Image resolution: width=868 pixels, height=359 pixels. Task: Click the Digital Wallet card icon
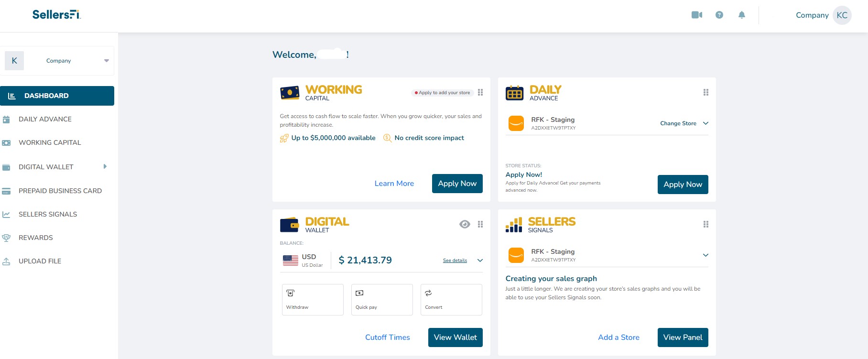(290, 225)
